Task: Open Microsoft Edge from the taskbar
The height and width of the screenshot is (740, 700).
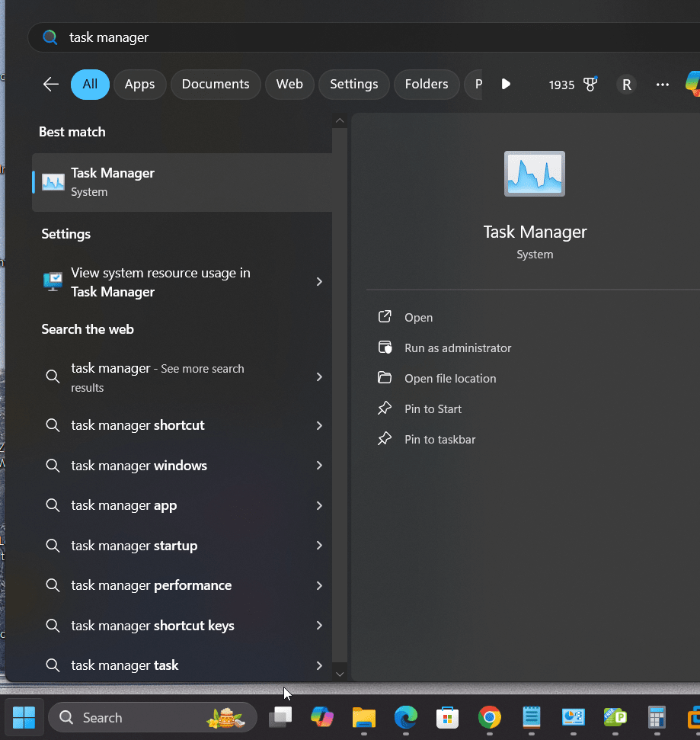Action: (405, 717)
